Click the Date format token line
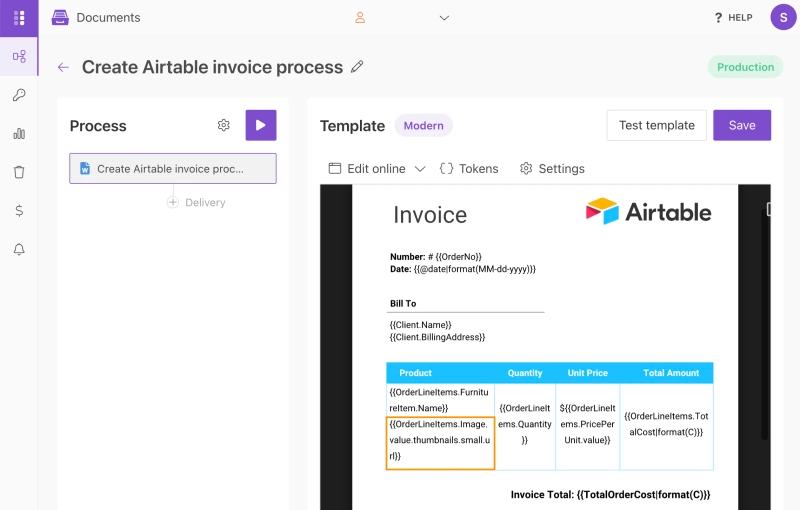 463,269
